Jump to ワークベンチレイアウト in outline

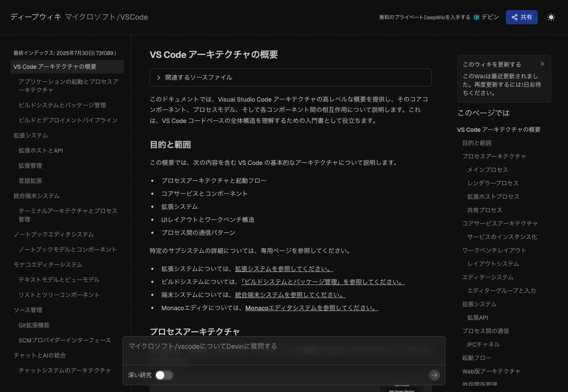494,250
